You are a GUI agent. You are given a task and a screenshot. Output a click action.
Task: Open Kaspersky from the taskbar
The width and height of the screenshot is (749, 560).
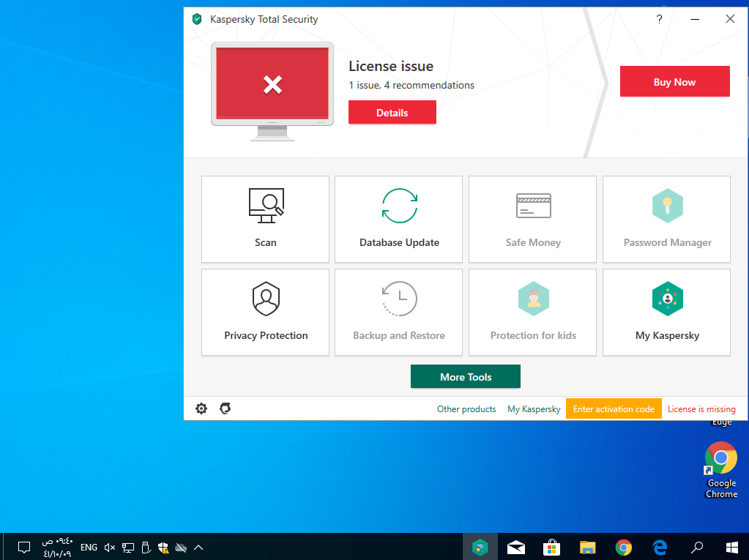pyautogui.click(x=480, y=547)
